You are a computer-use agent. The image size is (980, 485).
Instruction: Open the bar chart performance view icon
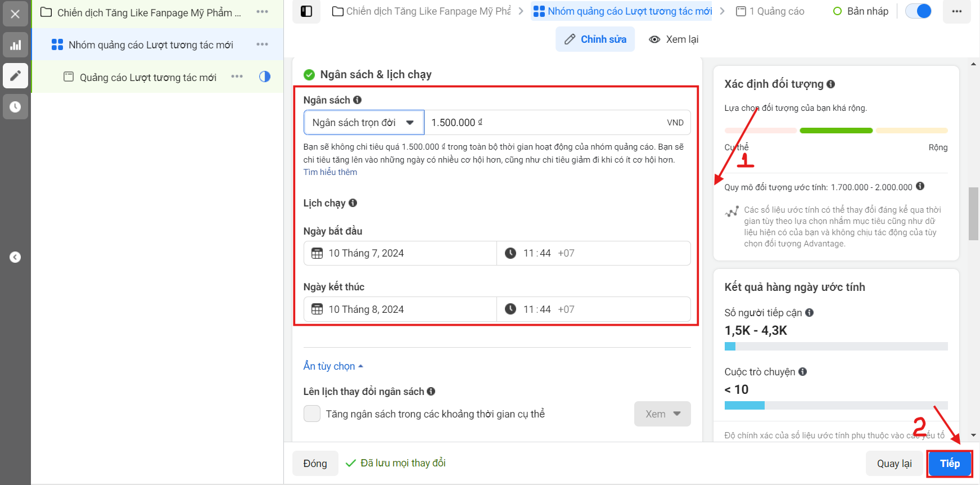click(15, 45)
